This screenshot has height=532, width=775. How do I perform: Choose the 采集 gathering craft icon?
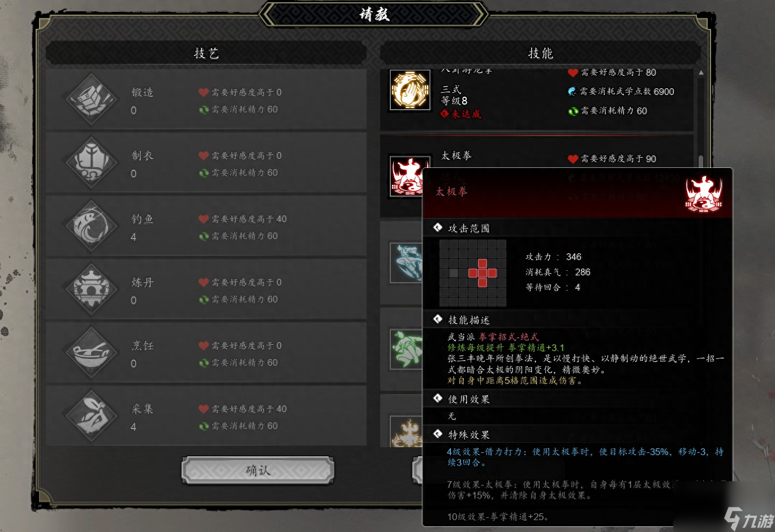[x=91, y=416]
